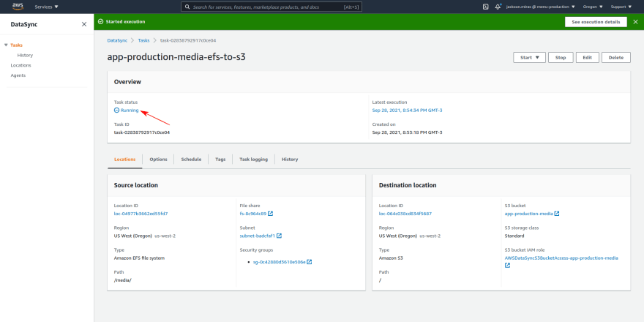Click the Edit button
This screenshot has width=644, height=322.
click(x=588, y=58)
